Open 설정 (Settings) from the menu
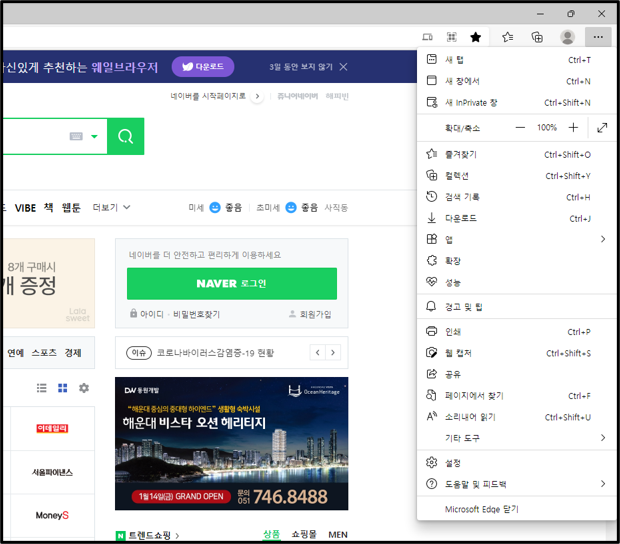620x544 pixels. (516, 463)
